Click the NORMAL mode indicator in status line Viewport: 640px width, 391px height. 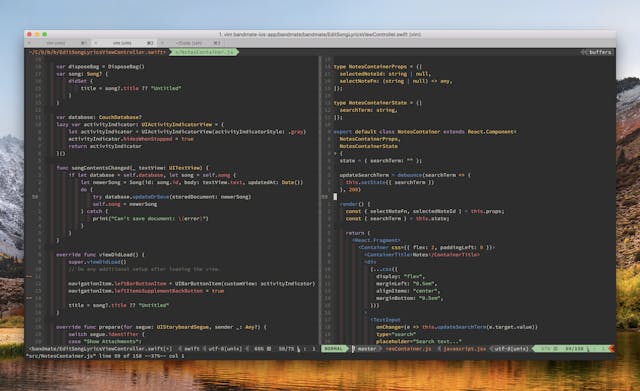pos(334,349)
